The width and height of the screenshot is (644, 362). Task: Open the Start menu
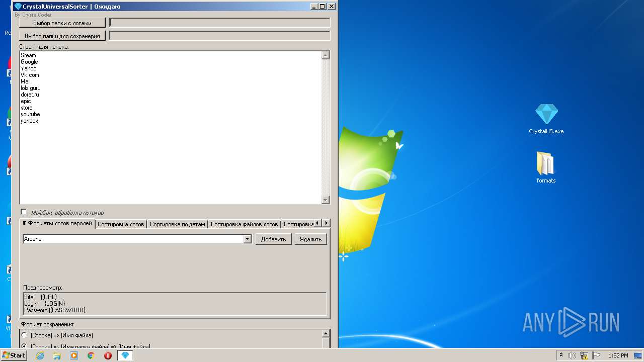click(14, 355)
